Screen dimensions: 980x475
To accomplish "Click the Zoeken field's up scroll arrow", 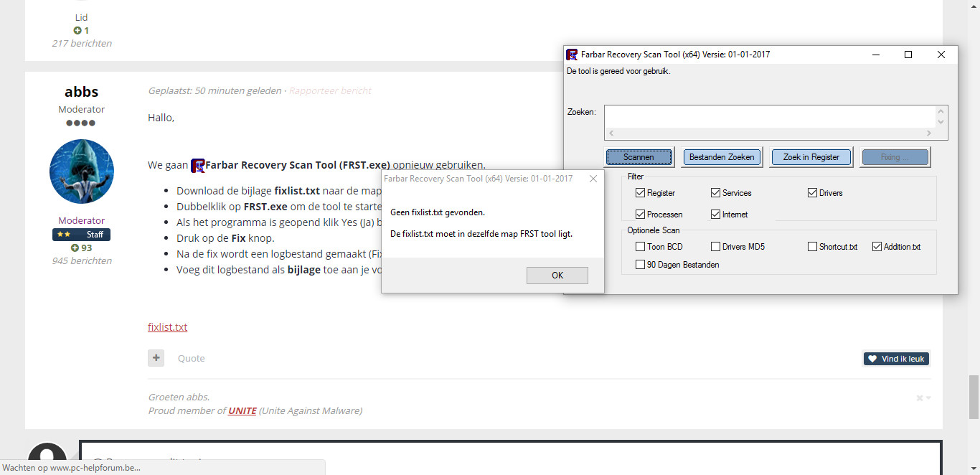I will coord(941,111).
